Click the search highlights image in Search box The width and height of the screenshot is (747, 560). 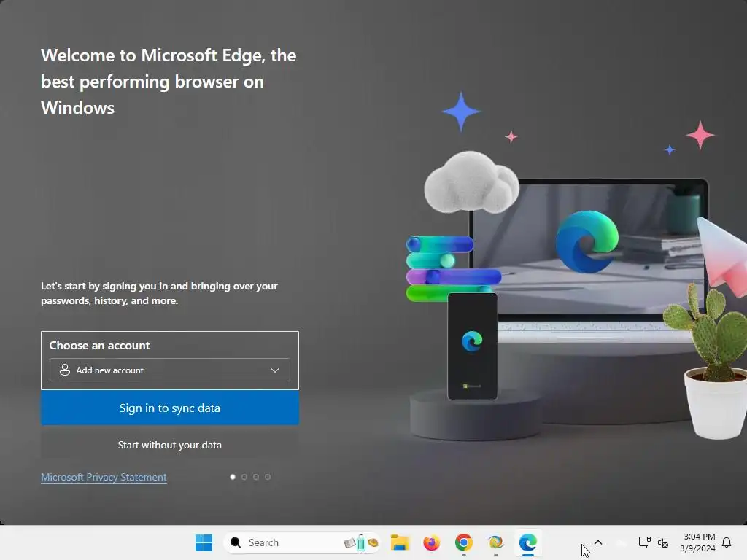[x=361, y=542]
